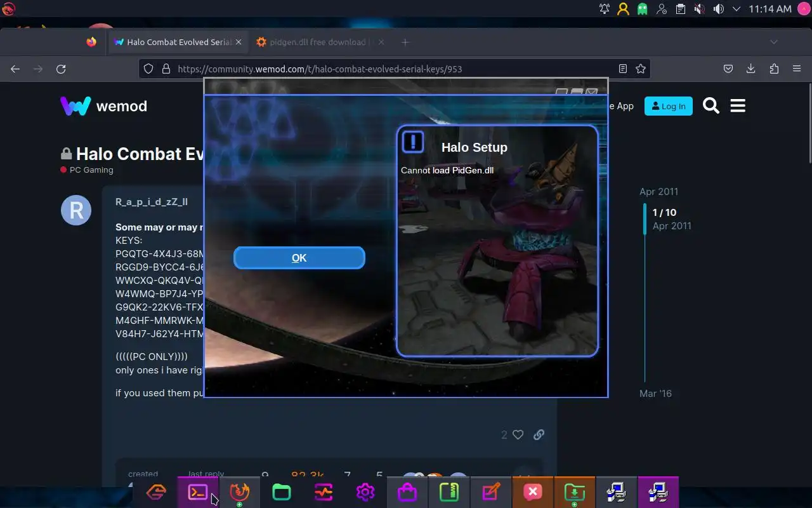This screenshot has width=812, height=508.
Task: Click the yellow user tray icon
Action: coord(624,9)
